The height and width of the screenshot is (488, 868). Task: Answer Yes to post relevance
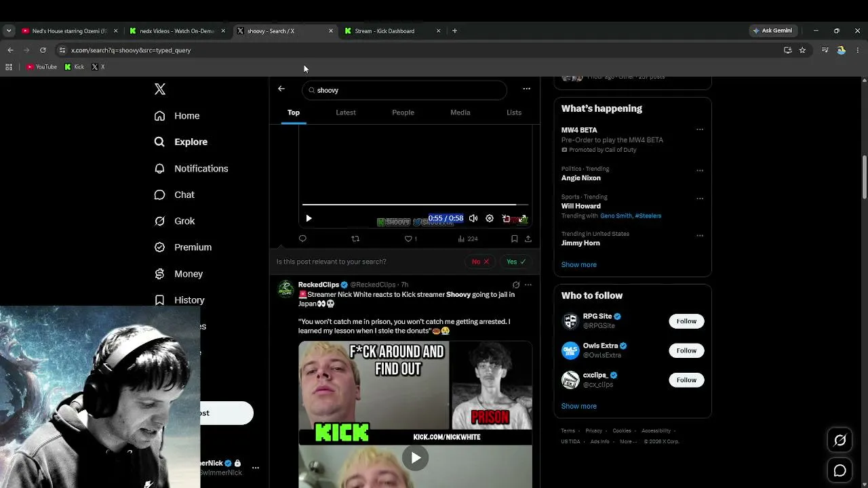pyautogui.click(x=516, y=262)
